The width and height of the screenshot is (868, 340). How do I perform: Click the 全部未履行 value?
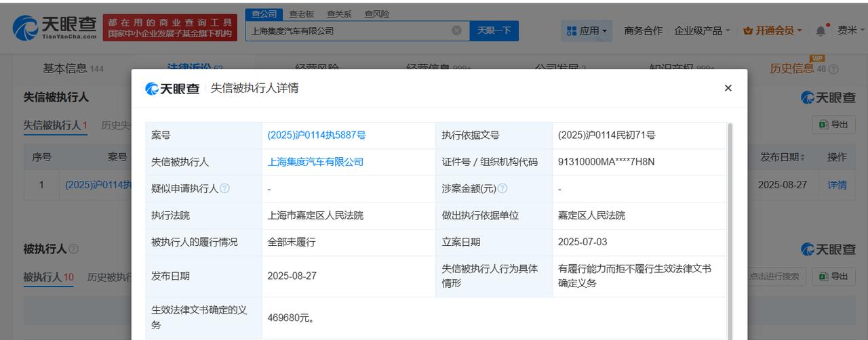[x=291, y=242]
